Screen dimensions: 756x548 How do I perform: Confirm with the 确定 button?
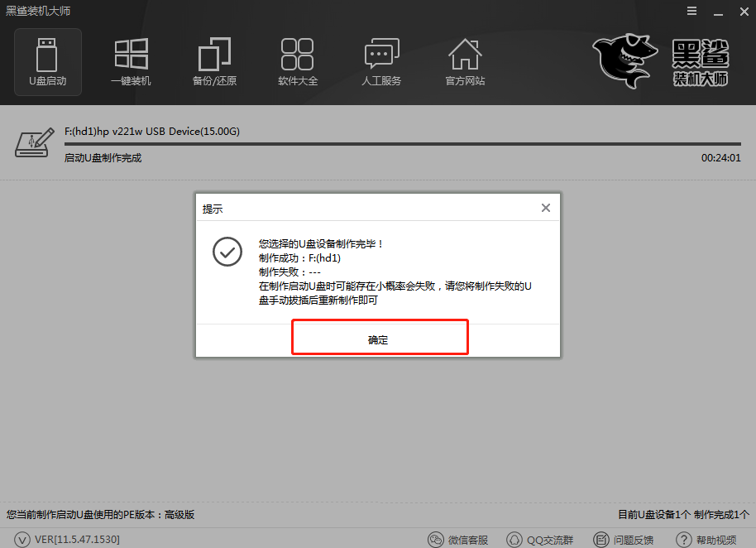pos(379,339)
